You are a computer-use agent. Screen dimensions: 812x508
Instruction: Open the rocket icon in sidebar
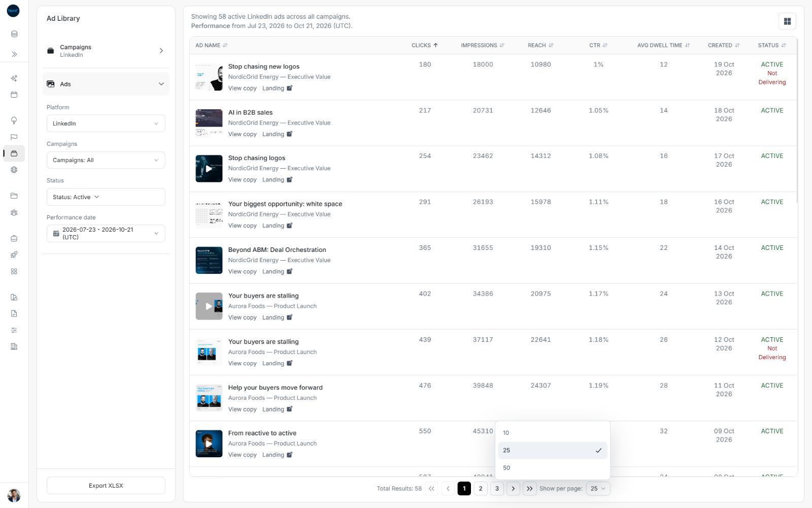point(14,255)
